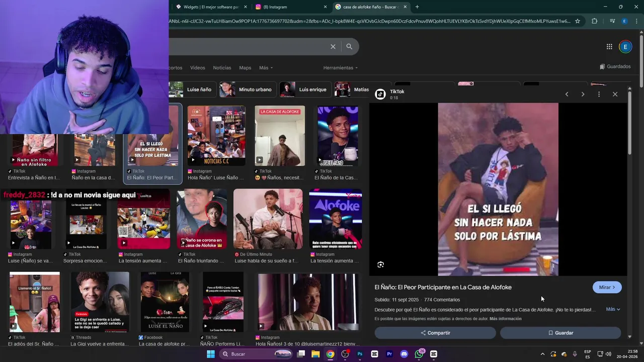Open the Google account avatar E
The height and width of the screenshot is (362, 644).
[625, 47]
